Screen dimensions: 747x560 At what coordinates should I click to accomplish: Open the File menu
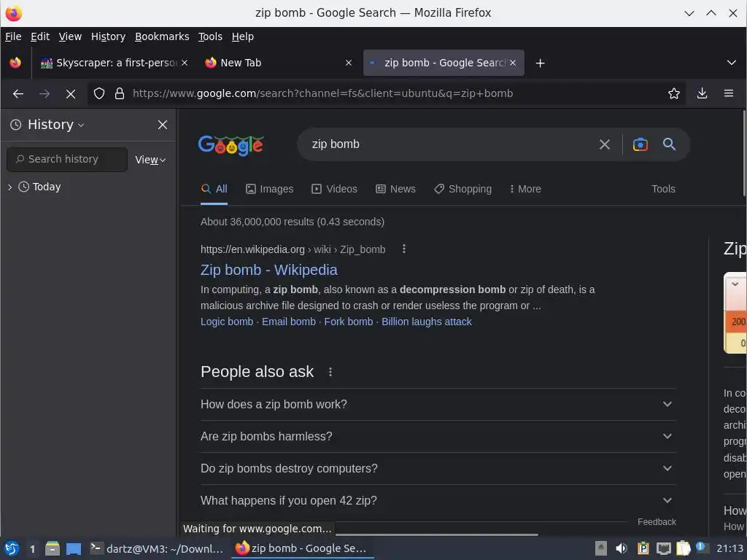click(13, 36)
